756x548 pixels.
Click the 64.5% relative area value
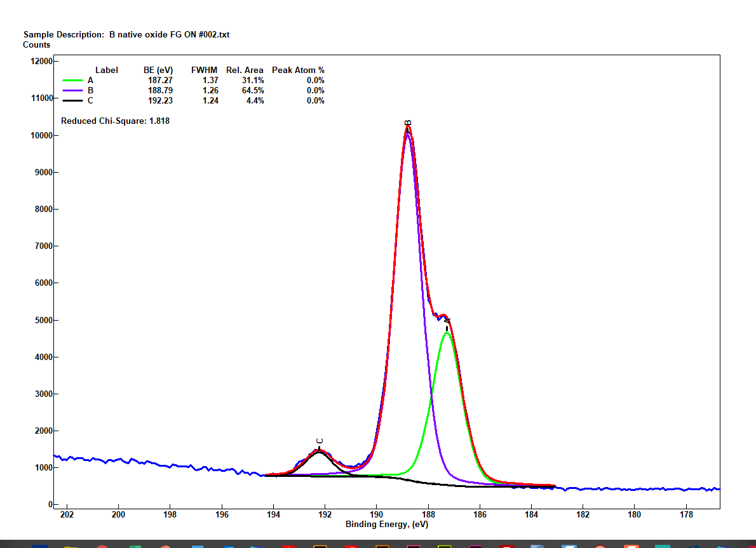(253, 91)
